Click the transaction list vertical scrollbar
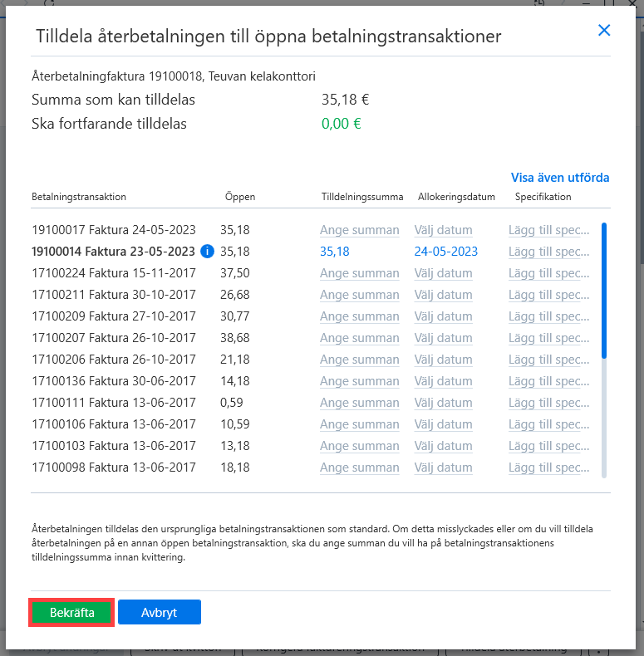Image resolution: width=644 pixels, height=656 pixels. coord(604,350)
